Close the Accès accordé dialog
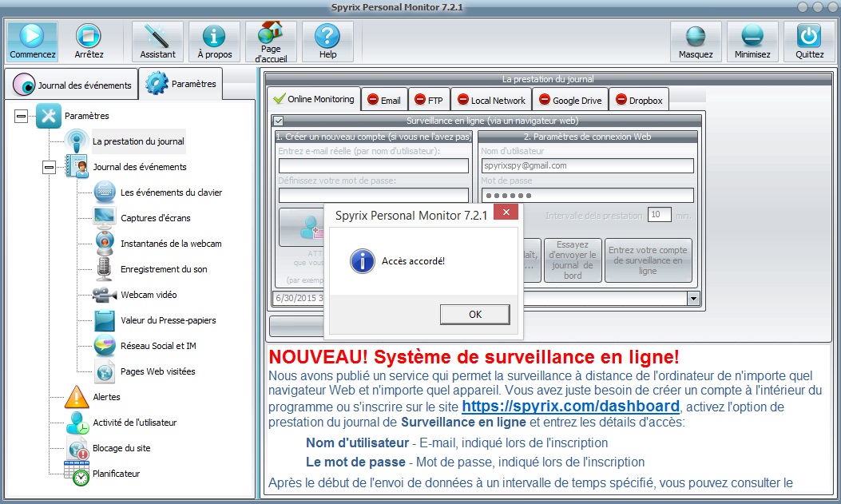This screenshot has width=841, height=504. coord(506,212)
